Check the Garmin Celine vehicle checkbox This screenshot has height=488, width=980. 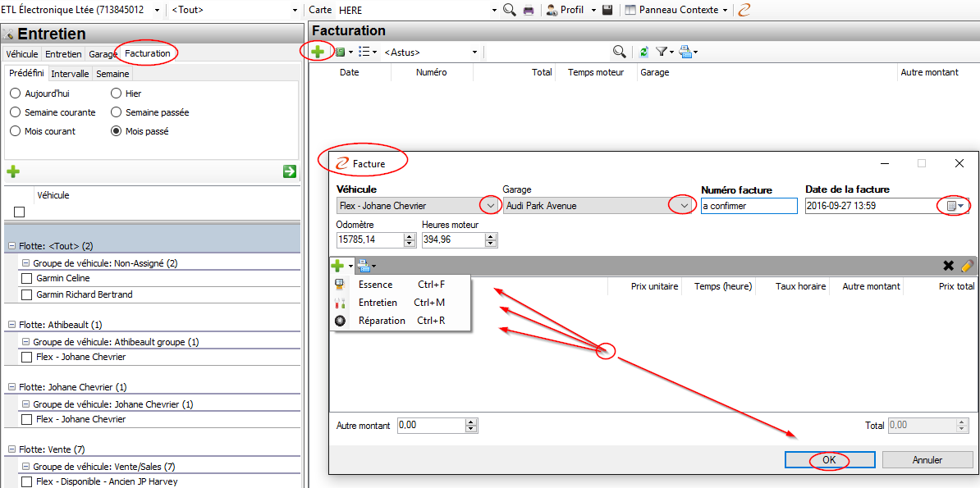click(26, 279)
